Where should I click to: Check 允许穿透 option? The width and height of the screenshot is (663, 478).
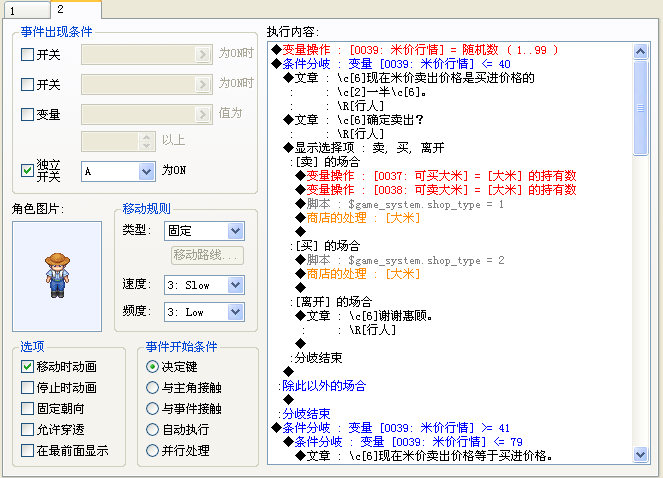click(27, 429)
